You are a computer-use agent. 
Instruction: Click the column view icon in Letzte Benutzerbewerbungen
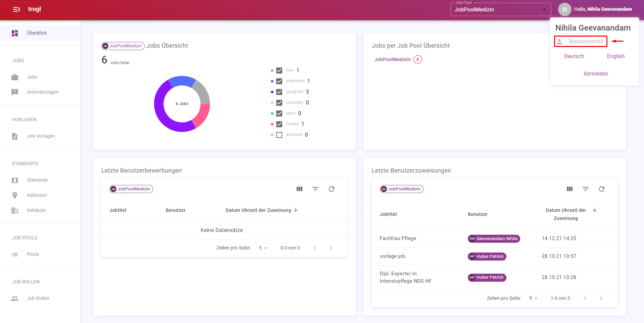click(299, 189)
